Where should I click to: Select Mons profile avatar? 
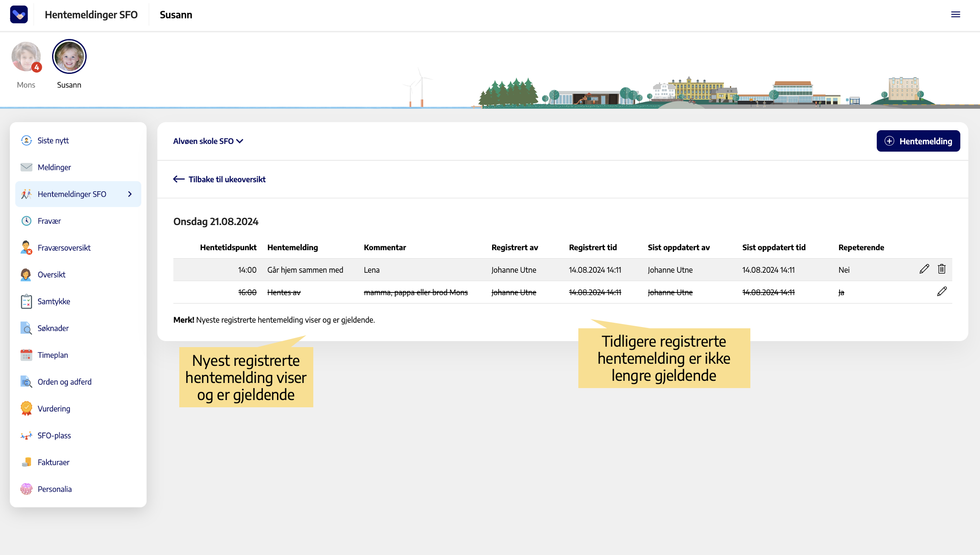click(x=26, y=56)
